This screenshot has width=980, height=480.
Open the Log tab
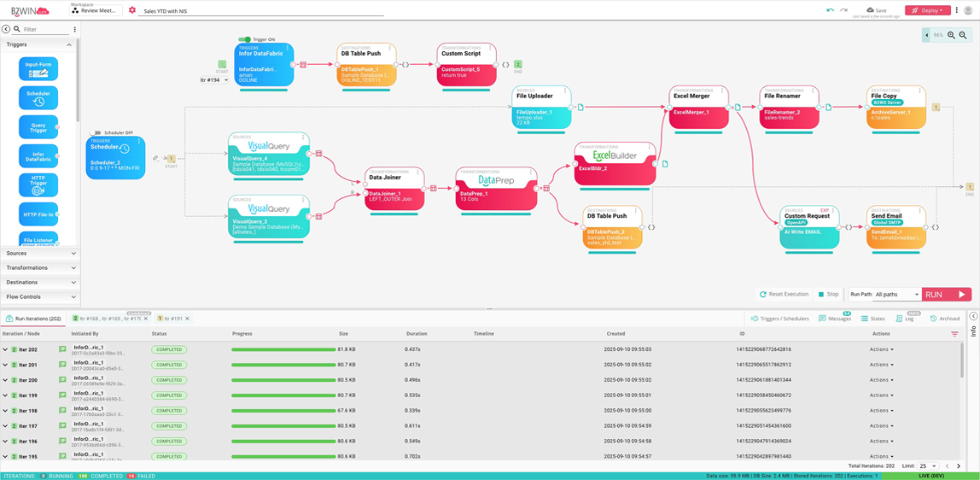906,319
